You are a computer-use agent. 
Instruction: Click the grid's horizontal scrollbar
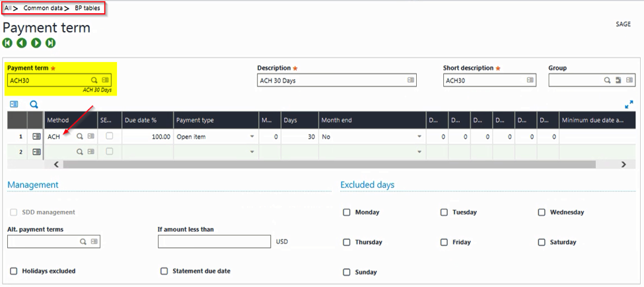pyautogui.click(x=330, y=164)
